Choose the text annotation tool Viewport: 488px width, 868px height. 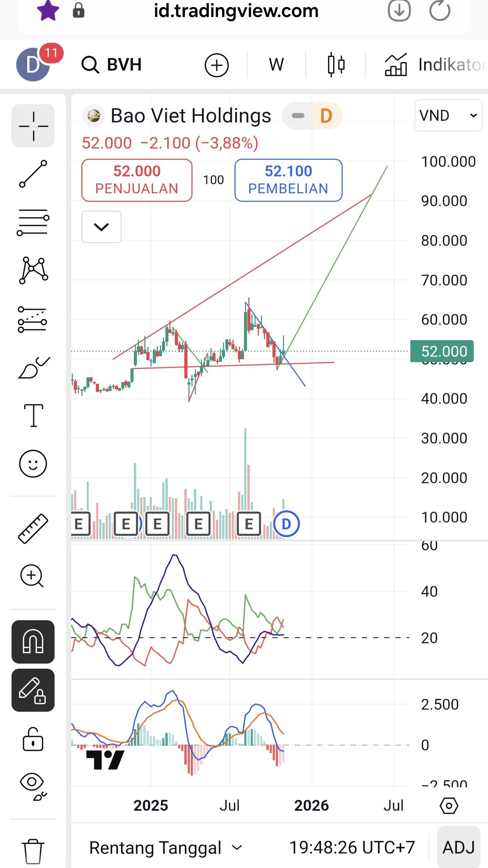(33, 415)
